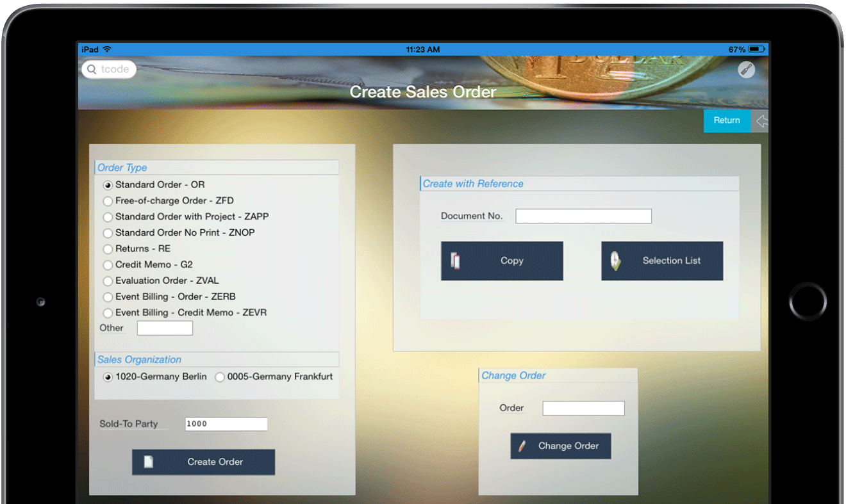Screen dimensions: 846x504
Task: Click the Order number input field
Action: (583, 409)
